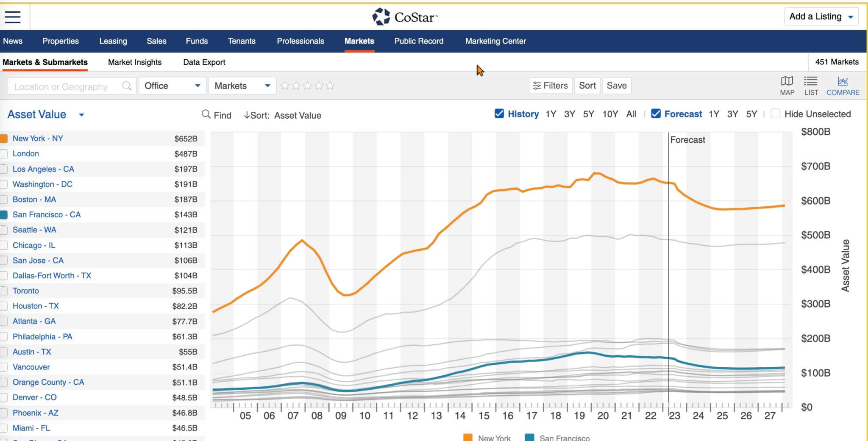Open the News menu
This screenshot has height=441, width=868.
point(13,41)
